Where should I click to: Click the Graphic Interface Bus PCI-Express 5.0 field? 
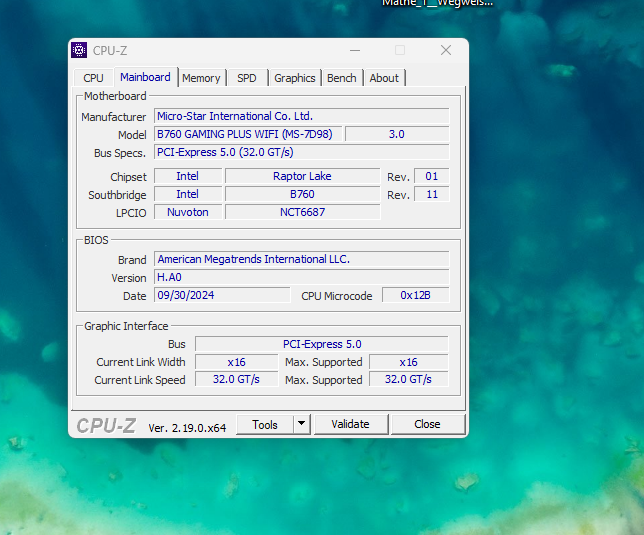322,344
